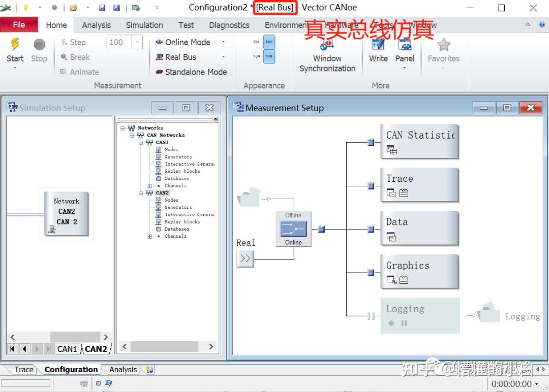Viewport: 549px width, 392px height.
Task: Collapse the CAN1 network tree node
Action: click(141, 142)
